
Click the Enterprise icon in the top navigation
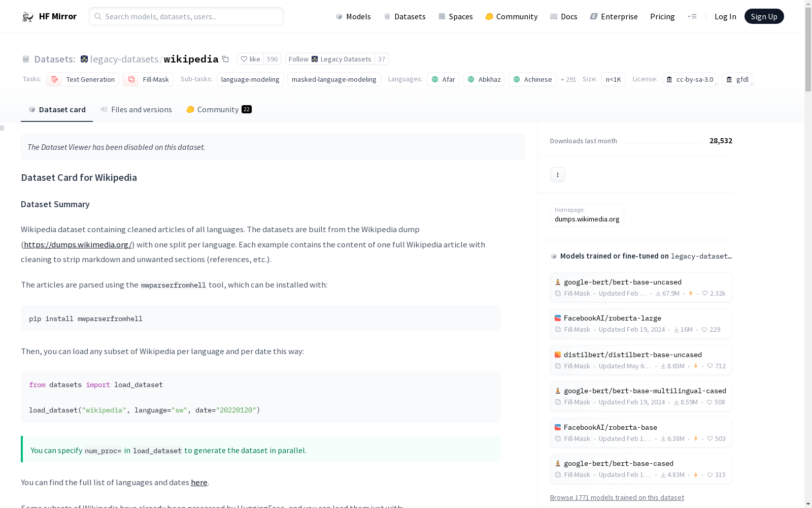tap(594, 17)
